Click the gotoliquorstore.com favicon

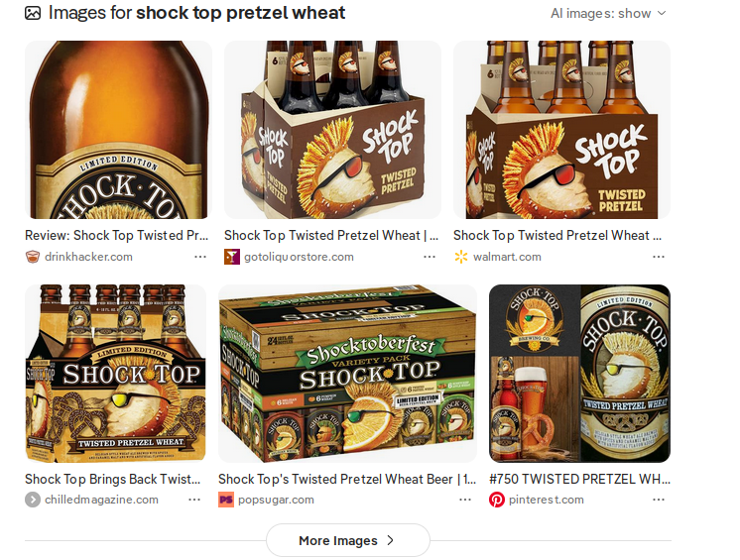[x=232, y=257]
